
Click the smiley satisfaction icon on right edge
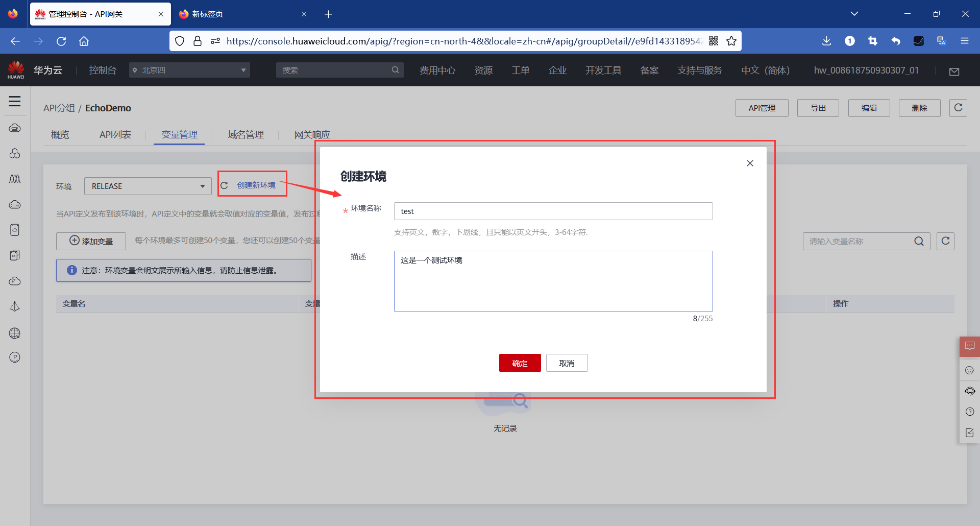pos(970,370)
